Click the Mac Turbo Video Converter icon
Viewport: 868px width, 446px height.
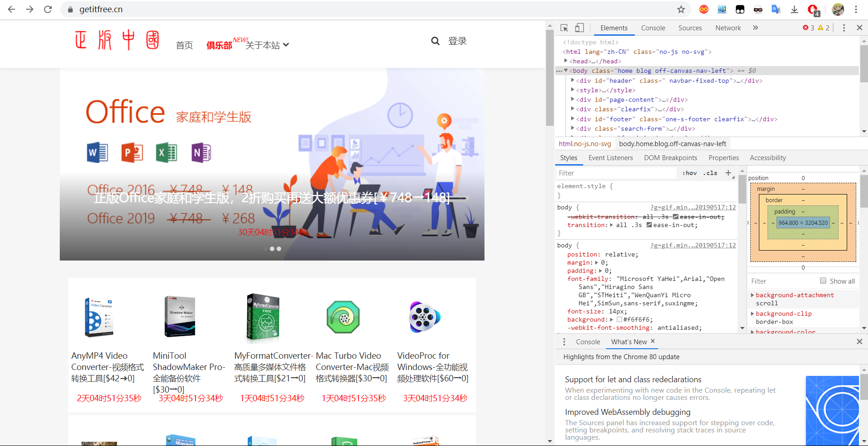point(343,317)
